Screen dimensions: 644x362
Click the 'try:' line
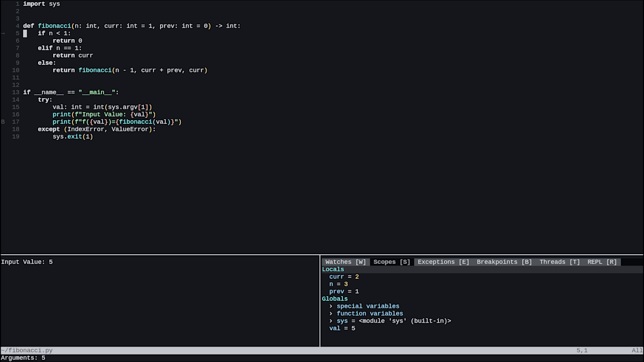click(46, 100)
